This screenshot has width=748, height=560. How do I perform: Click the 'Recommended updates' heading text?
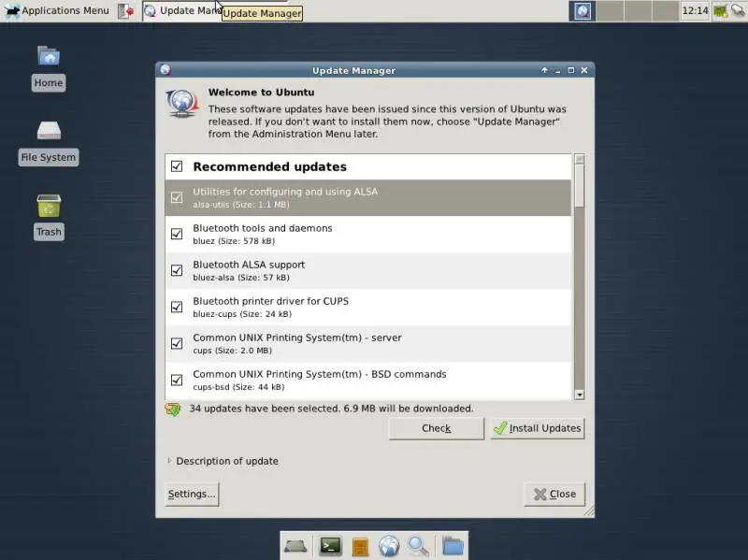pyautogui.click(x=269, y=166)
